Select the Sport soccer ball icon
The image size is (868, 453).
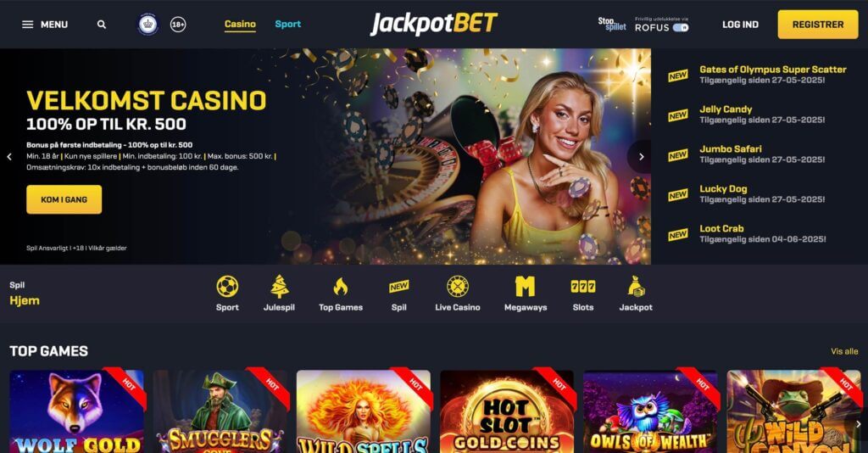(227, 287)
